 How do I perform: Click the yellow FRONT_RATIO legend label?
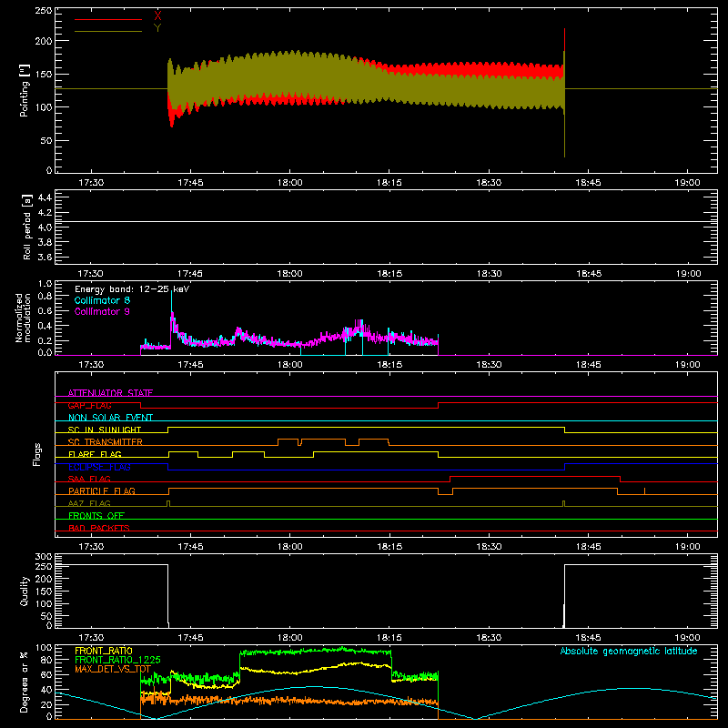[104, 651]
